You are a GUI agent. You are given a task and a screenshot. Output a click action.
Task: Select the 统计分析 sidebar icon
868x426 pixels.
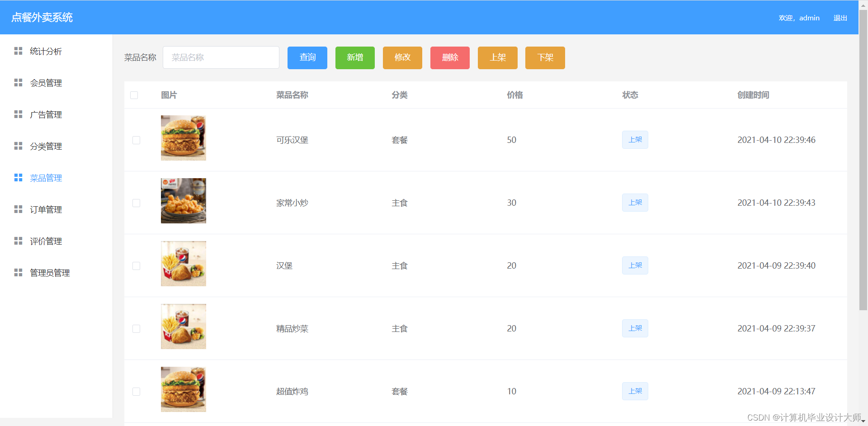(18, 51)
